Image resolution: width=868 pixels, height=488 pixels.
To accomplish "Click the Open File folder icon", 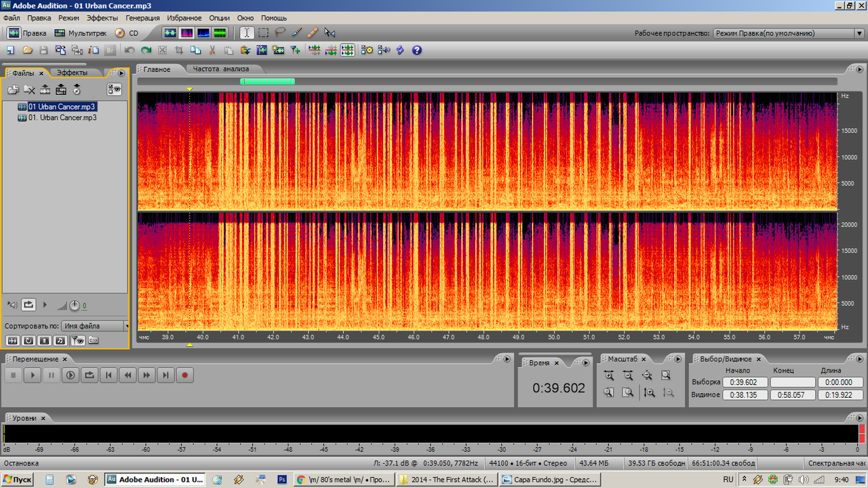I will click(27, 50).
